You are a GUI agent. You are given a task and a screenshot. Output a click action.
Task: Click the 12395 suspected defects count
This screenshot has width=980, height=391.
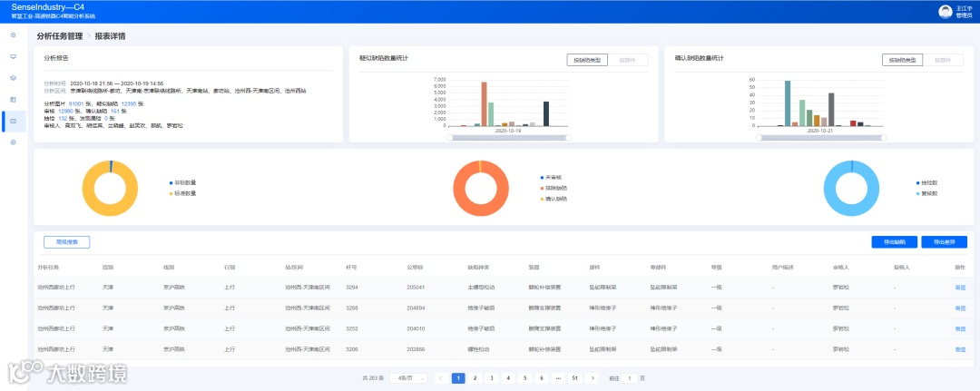pos(129,103)
